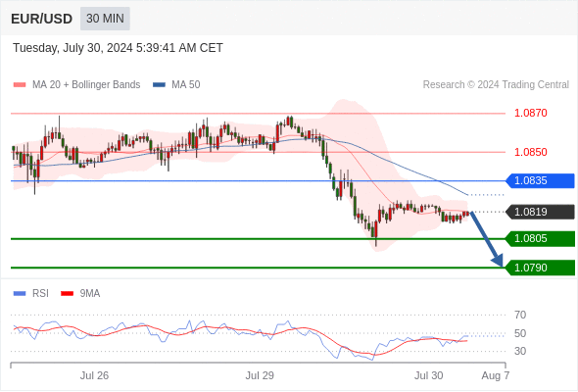The height and width of the screenshot is (392, 578).
Task: Click the RSI 30 axis value
Action: pyautogui.click(x=520, y=351)
